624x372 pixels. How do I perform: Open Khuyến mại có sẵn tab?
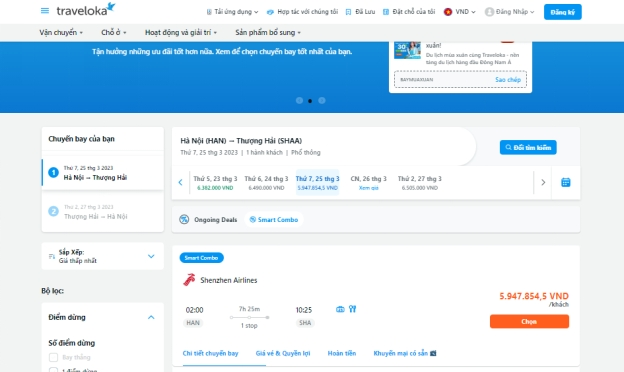pyautogui.click(x=405, y=353)
